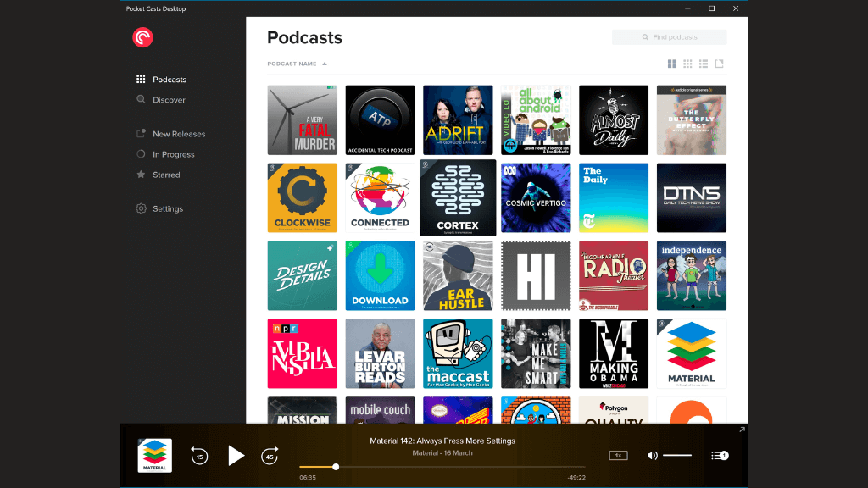Change the 1x playback speed

click(x=618, y=455)
